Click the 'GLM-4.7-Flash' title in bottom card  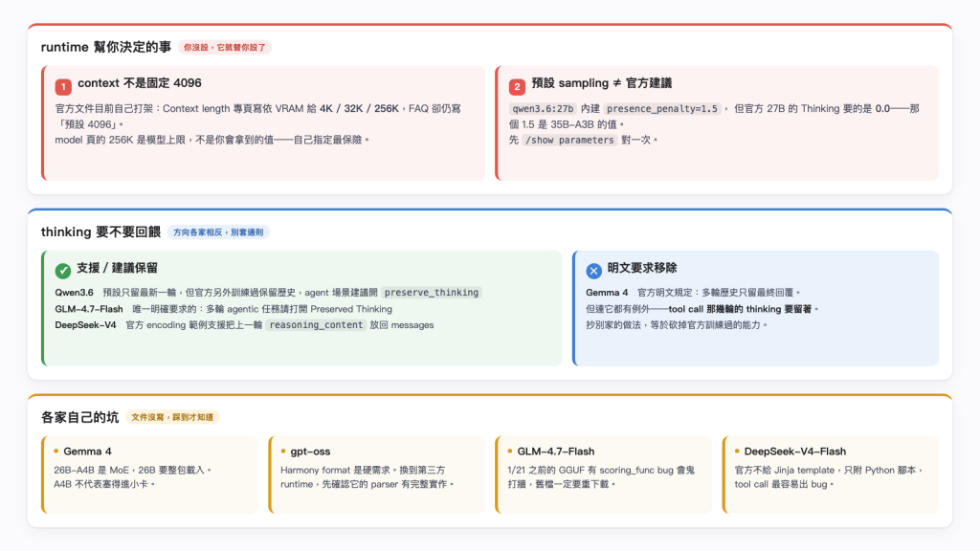[x=556, y=452]
